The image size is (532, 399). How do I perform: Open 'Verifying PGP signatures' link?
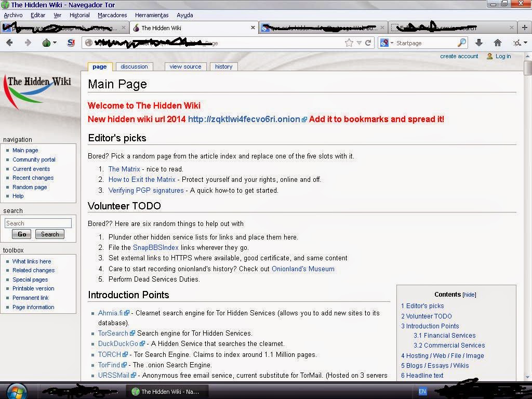146,191
